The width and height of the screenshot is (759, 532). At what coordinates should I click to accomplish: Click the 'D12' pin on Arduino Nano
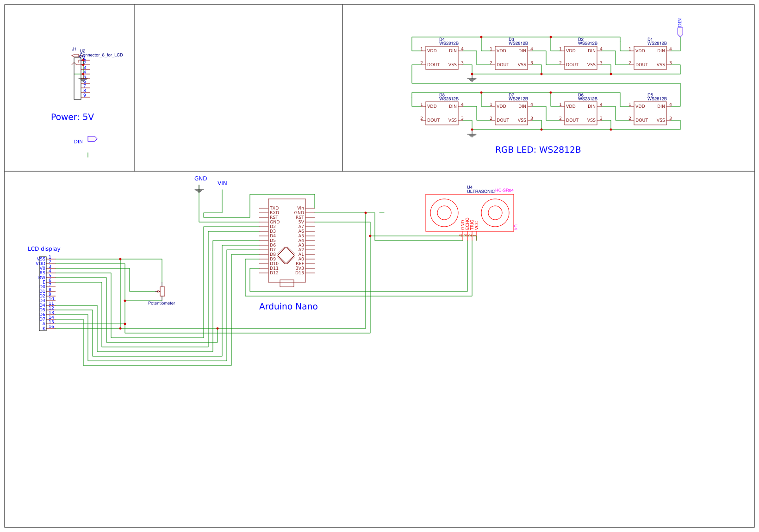coord(274,273)
